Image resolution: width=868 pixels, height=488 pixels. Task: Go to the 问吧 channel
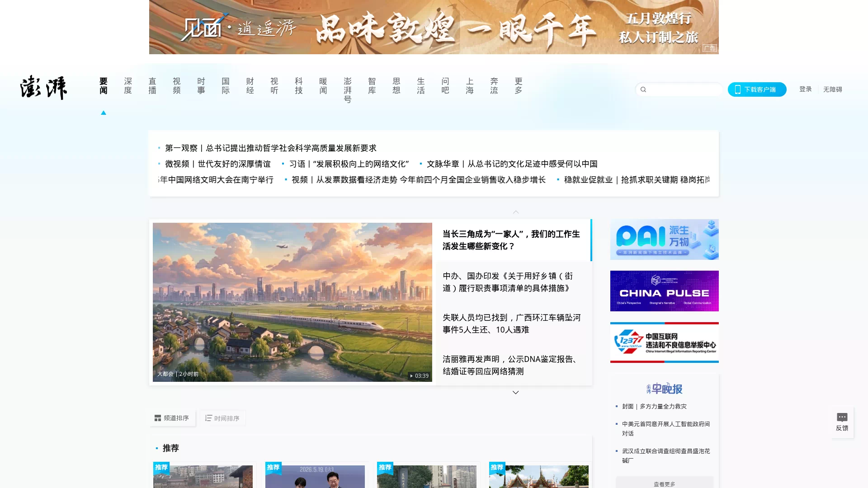click(x=445, y=86)
